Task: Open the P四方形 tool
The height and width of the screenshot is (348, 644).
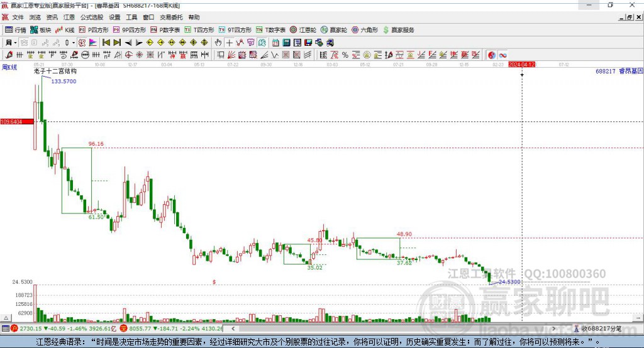Action: [x=94, y=30]
